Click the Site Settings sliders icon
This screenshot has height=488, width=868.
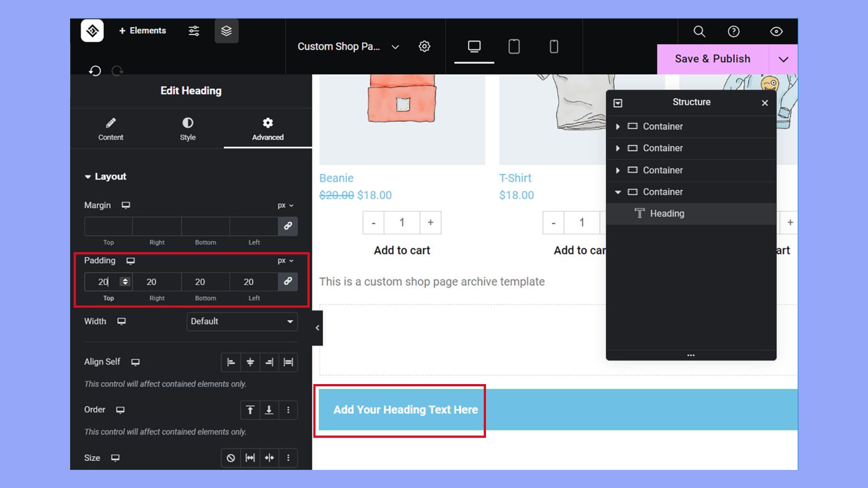[193, 31]
